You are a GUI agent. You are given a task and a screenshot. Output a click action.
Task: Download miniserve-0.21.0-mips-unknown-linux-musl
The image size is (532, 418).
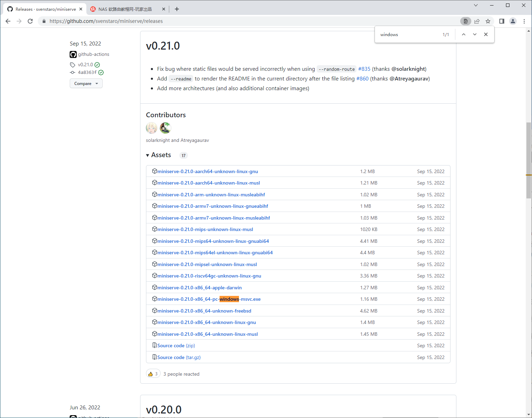tap(205, 229)
